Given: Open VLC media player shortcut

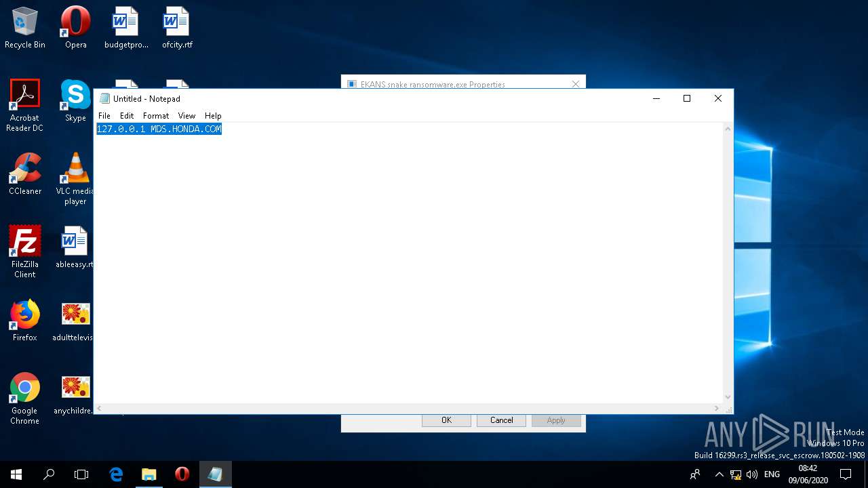Looking at the screenshot, I should point(76,178).
